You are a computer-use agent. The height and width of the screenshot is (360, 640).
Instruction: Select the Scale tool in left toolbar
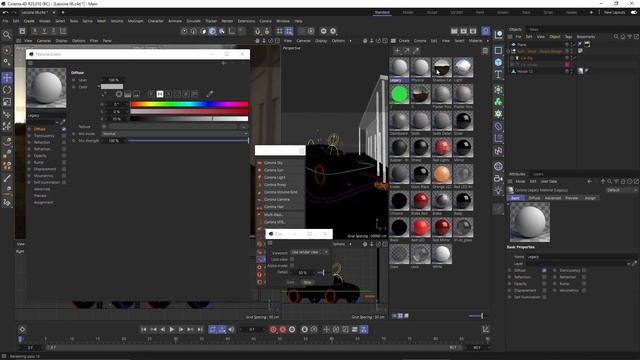(x=7, y=102)
